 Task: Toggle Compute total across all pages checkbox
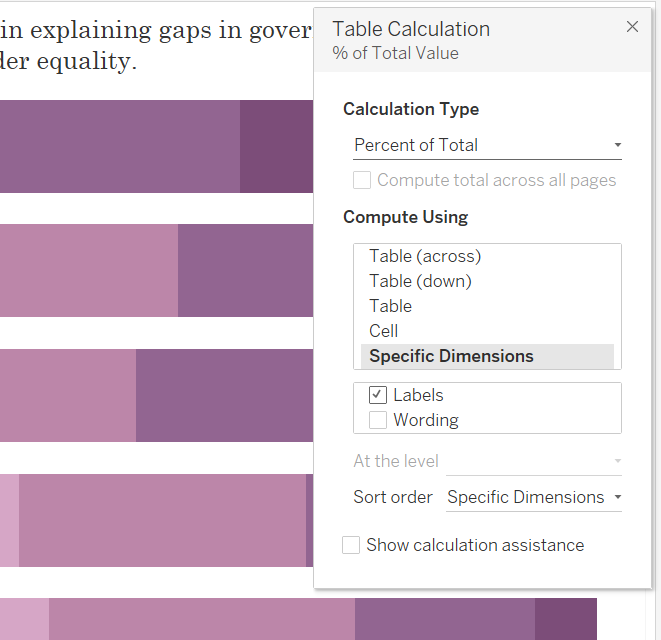pos(362,181)
